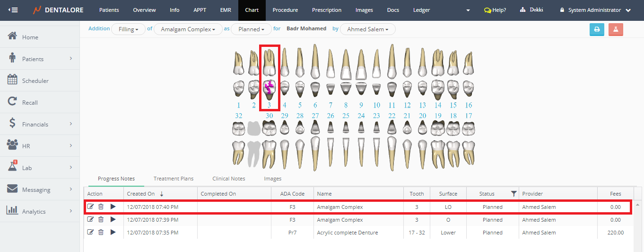The height and width of the screenshot is (252, 644).
Task: Click the Dokki branch icon
Action: [522, 10]
